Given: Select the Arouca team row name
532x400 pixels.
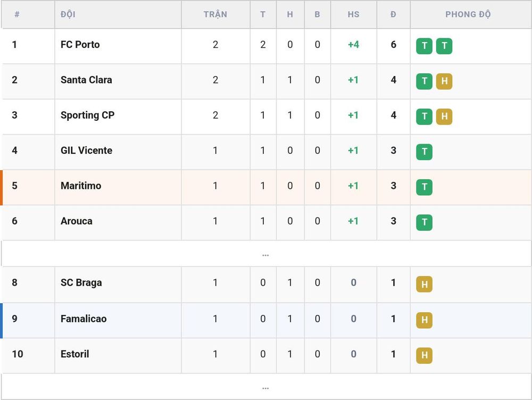Looking at the screenshot, I should pyautogui.click(x=76, y=221).
